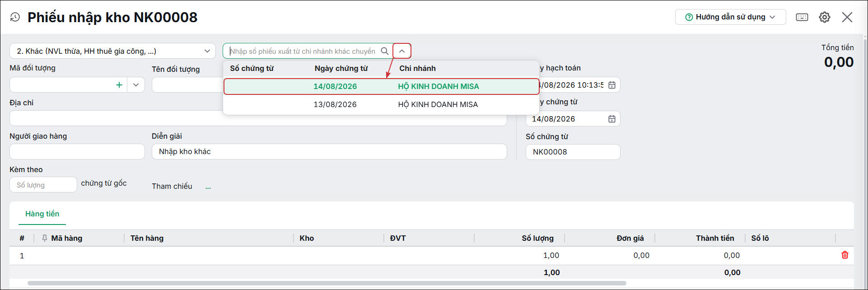Viewport: 868px width, 290px height.
Task: Click ĐVT column header
Action: (398, 238)
